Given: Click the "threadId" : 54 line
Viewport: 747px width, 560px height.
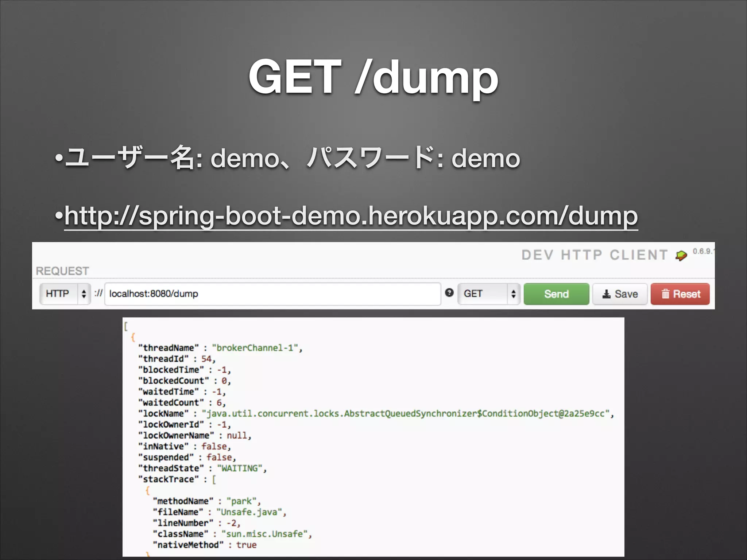Looking at the screenshot, I should coord(177,359).
